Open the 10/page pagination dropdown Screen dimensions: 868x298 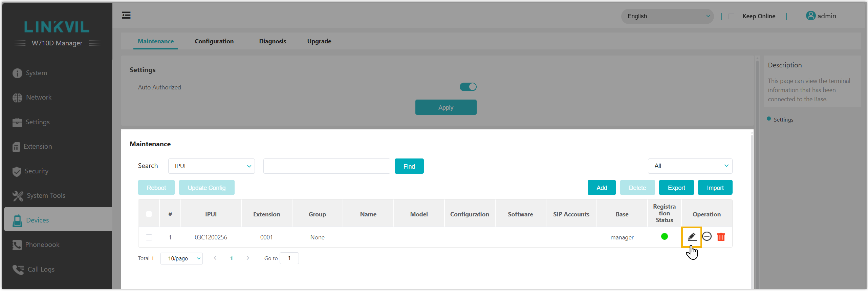coord(181,258)
